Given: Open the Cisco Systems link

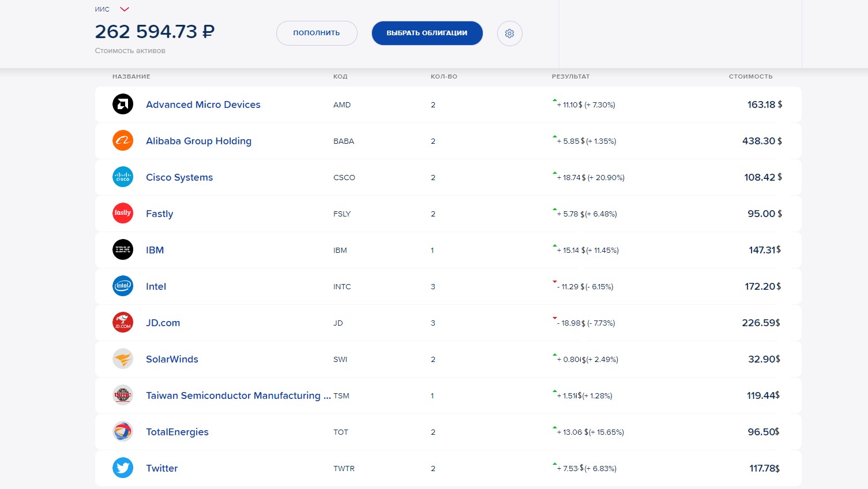Looking at the screenshot, I should (x=179, y=177).
